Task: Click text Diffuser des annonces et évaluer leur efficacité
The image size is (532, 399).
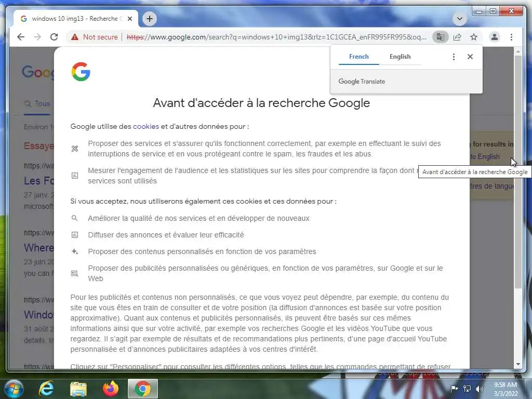Action: click(166, 235)
